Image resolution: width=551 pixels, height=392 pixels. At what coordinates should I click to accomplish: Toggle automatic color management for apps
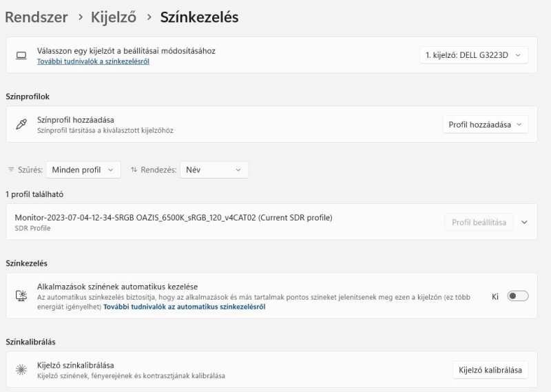[517, 296]
